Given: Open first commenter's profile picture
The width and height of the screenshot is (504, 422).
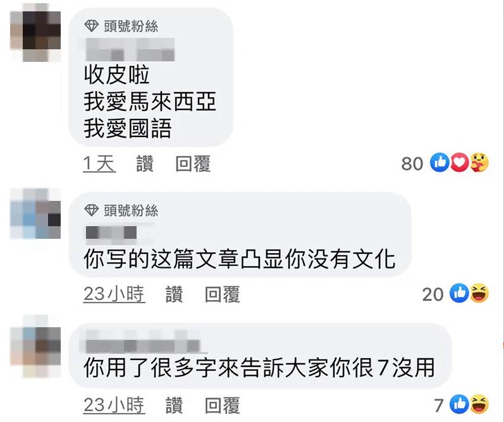Looking at the screenshot, I should [35, 33].
